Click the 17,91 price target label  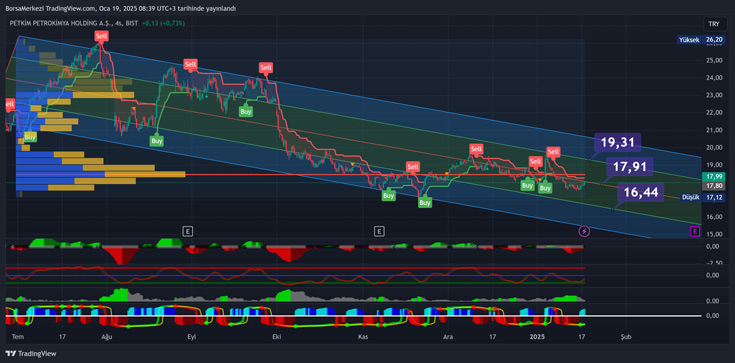630,166
